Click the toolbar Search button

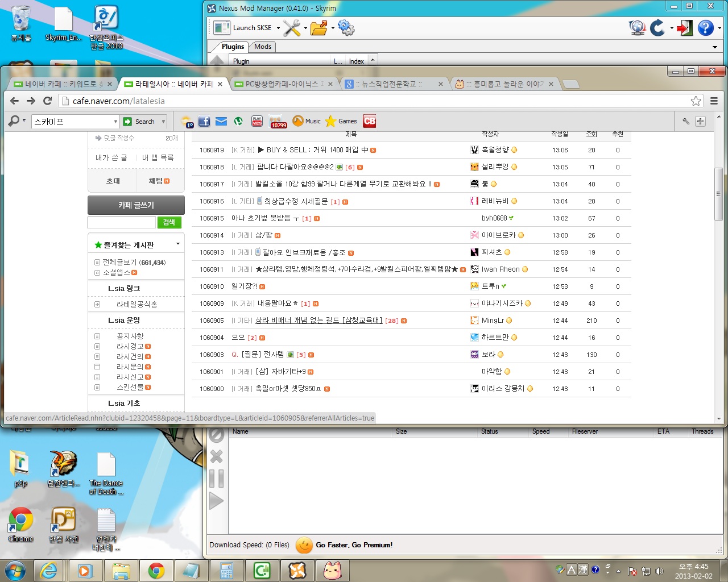[140, 121]
